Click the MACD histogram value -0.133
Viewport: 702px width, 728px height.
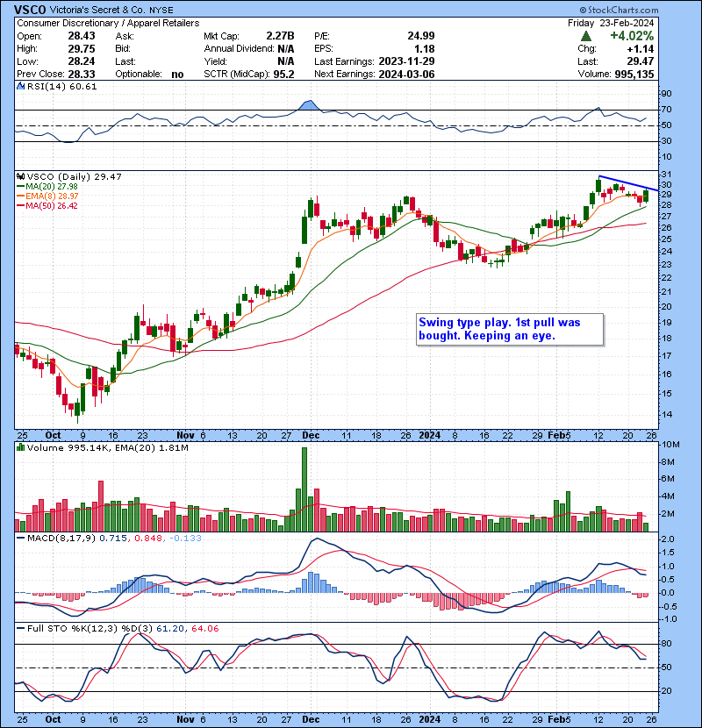185,539
